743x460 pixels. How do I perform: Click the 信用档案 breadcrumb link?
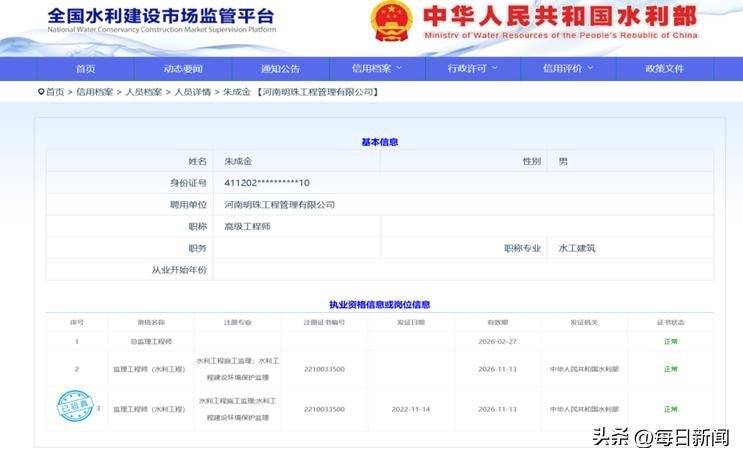95,92
